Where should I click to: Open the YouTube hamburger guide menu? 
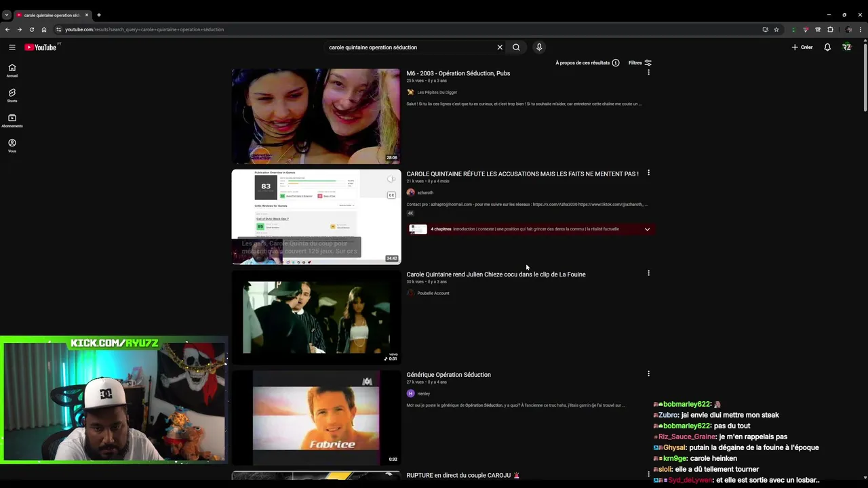coord(12,47)
